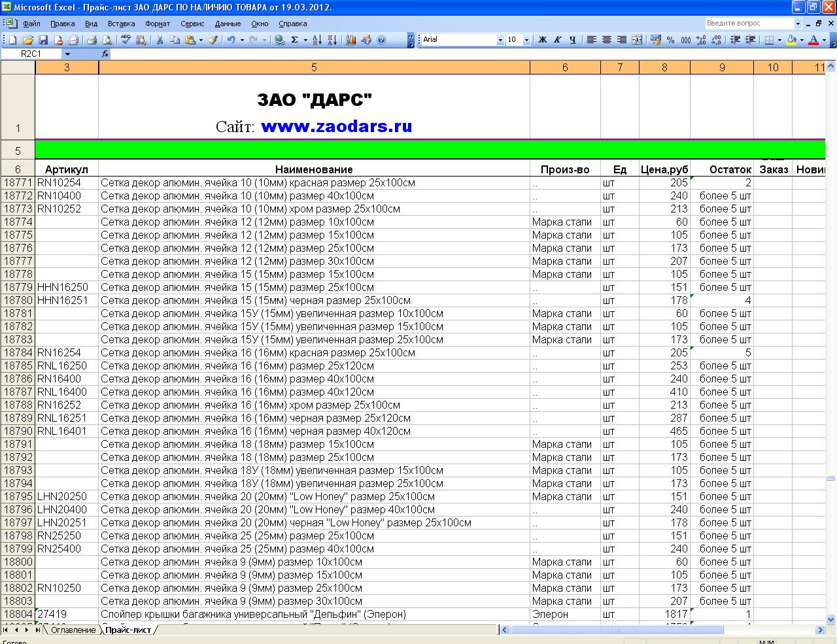Select the Артикул column header cell
The height and width of the screenshot is (644, 837).
[x=67, y=169]
